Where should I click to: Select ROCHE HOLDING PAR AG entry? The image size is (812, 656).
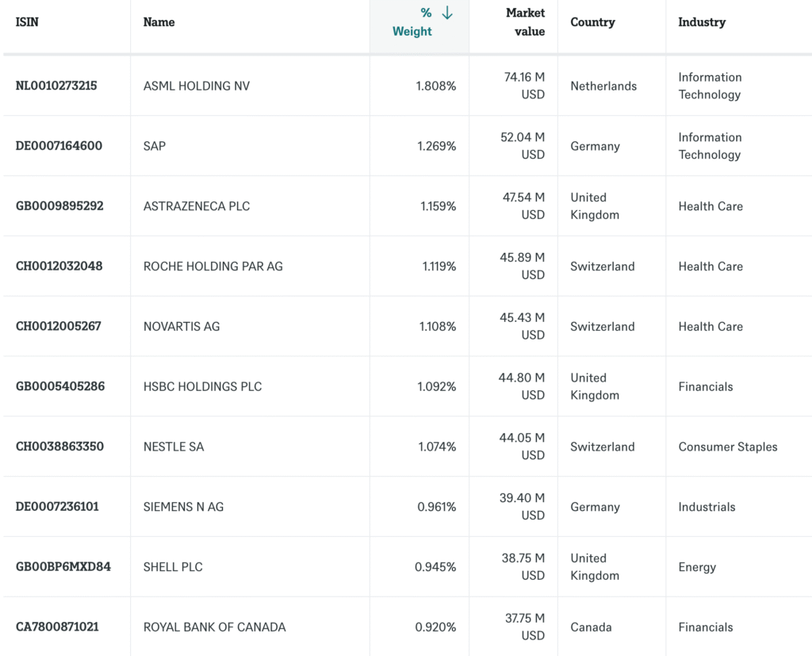(x=213, y=267)
